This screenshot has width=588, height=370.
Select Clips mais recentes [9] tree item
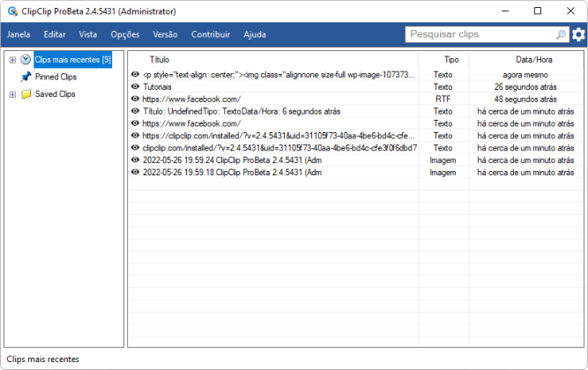click(x=73, y=60)
